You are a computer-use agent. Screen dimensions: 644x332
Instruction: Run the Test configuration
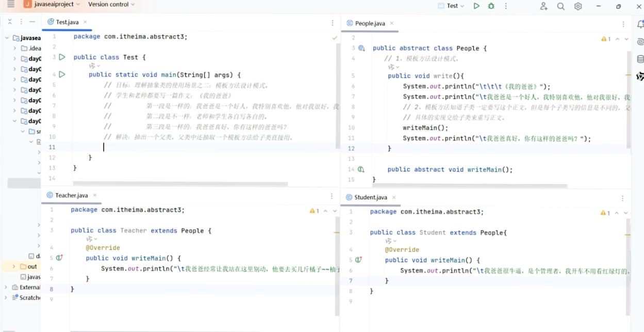476,6
